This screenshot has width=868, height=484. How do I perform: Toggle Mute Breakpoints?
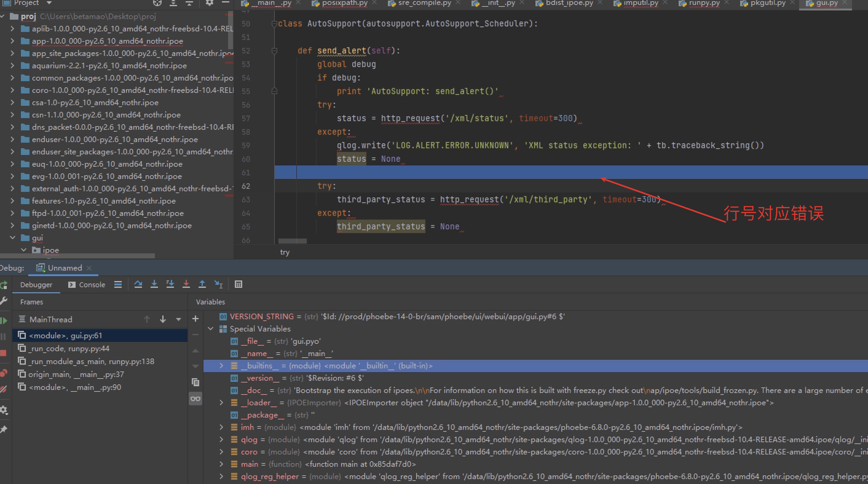pos(4,389)
